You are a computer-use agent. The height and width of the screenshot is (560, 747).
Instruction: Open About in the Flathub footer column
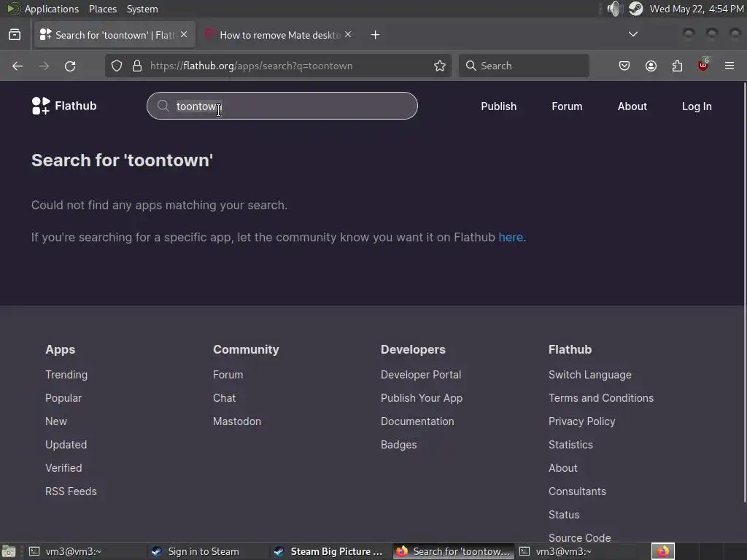click(562, 468)
